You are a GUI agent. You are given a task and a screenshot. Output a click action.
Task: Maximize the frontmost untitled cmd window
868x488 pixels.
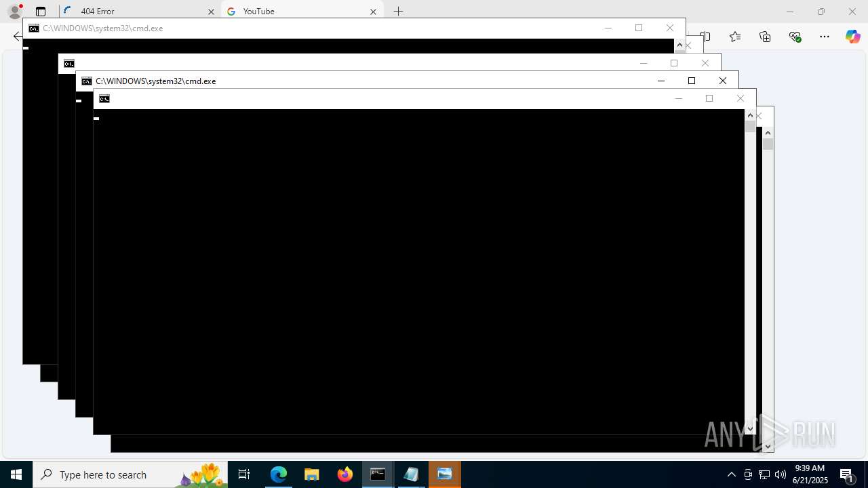[x=709, y=99]
